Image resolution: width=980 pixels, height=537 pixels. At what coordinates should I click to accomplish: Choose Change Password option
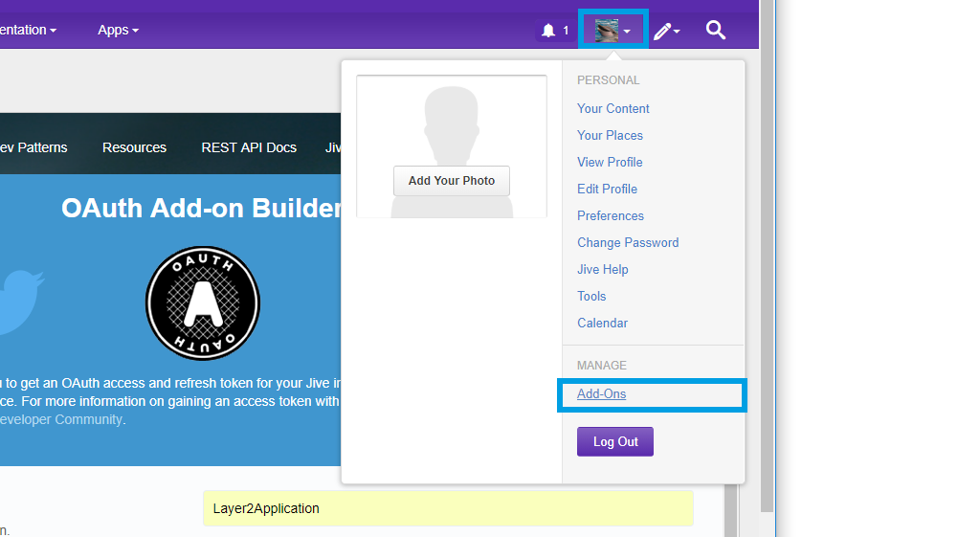point(628,242)
